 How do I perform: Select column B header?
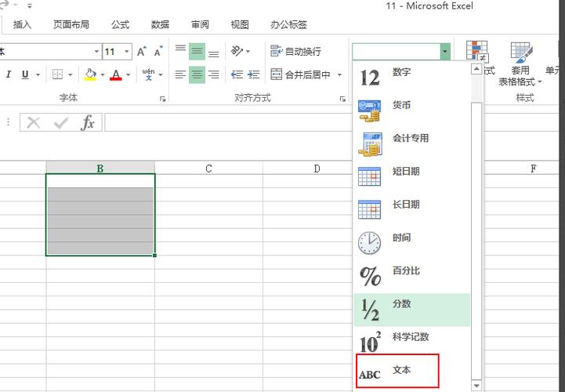click(x=100, y=168)
